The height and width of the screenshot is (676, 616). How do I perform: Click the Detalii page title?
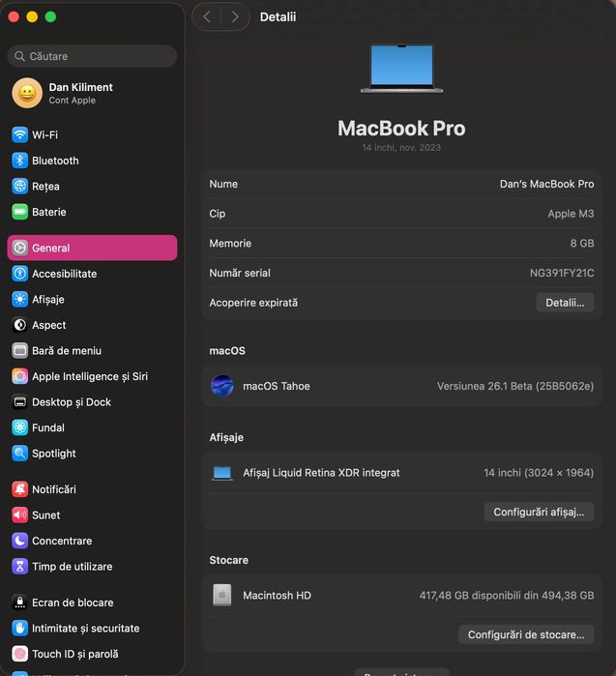tap(279, 16)
